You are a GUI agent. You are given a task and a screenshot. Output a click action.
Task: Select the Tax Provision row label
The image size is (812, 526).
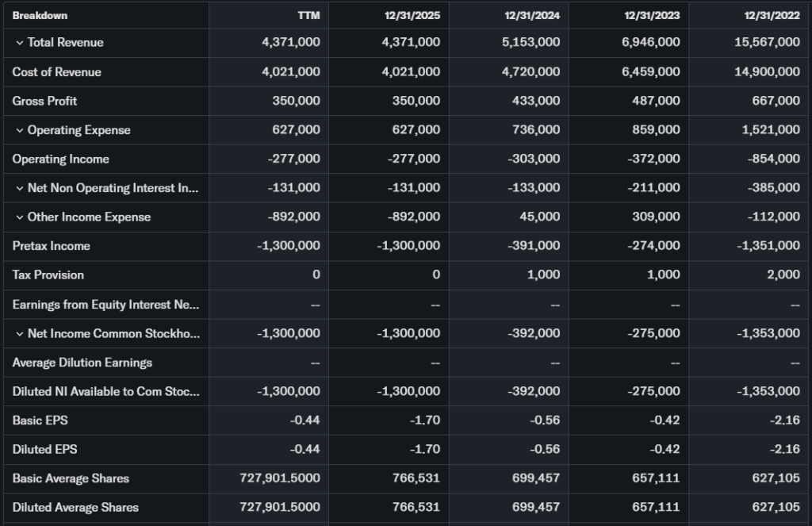point(48,275)
